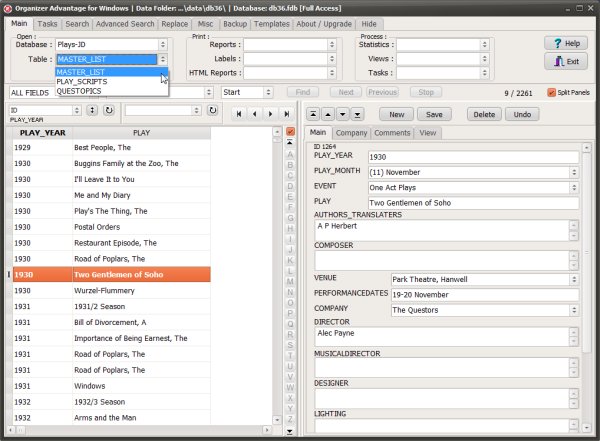Click Organizer Advantage title bar app icon

[x=8, y=8]
